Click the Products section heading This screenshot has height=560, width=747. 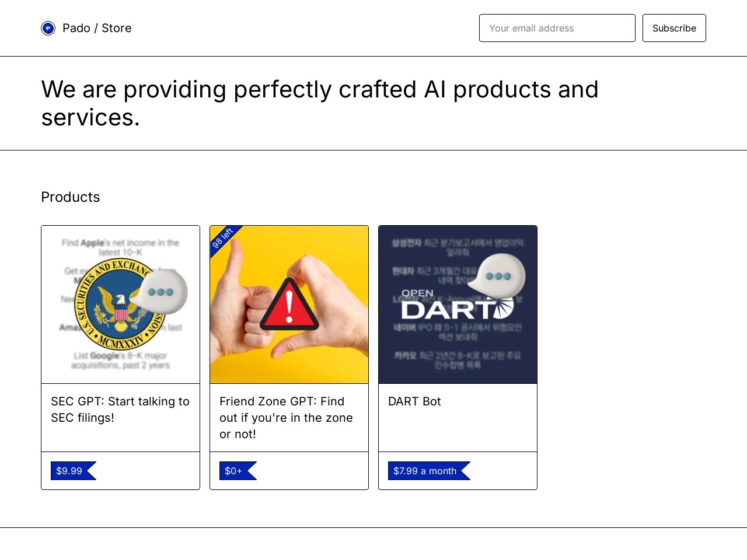71,197
